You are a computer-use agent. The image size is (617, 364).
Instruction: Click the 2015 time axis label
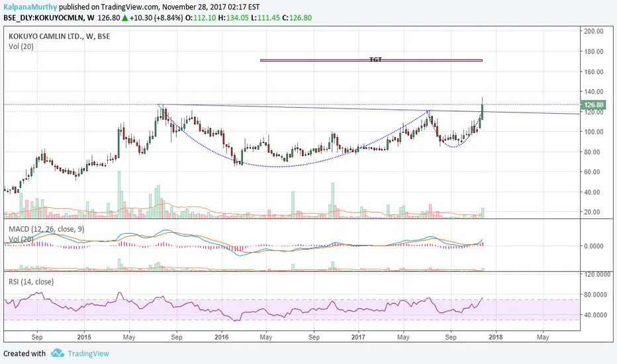point(84,338)
